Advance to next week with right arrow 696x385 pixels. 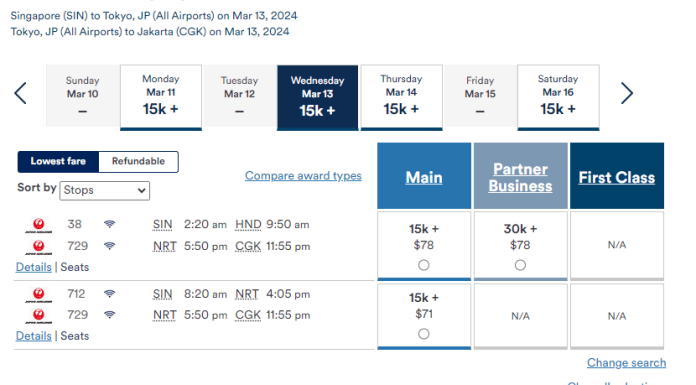[626, 93]
